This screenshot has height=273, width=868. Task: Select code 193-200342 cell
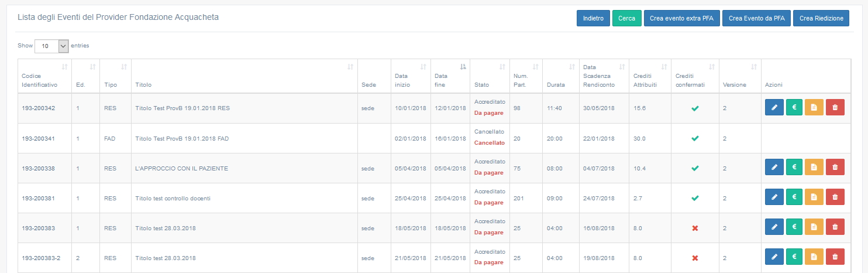click(44, 108)
